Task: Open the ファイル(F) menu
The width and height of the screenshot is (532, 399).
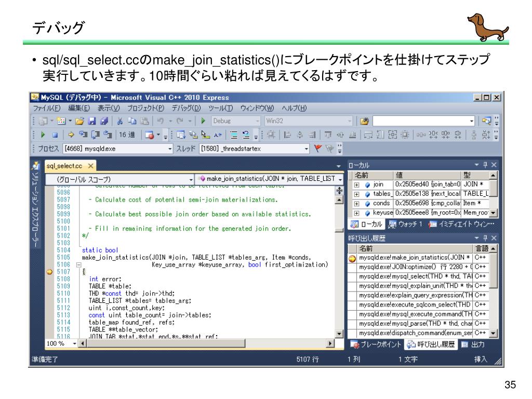Action: pyautogui.click(x=46, y=108)
